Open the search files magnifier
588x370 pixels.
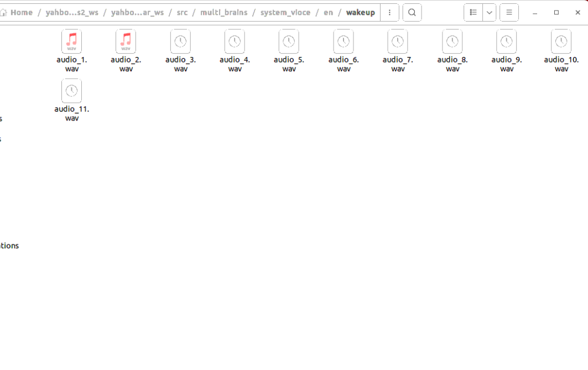coord(412,12)
